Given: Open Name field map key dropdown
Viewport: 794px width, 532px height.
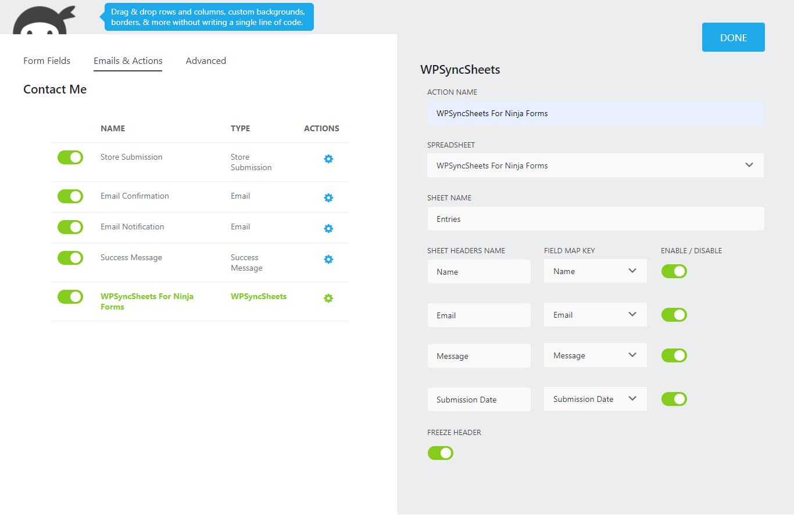Looking at the screenshot, I should coord(595,271).
